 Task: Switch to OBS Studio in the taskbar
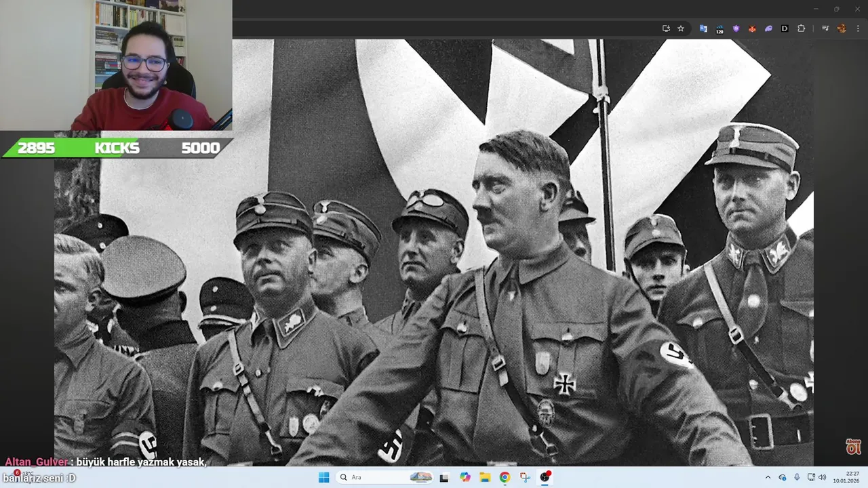[x=545, y=477]
